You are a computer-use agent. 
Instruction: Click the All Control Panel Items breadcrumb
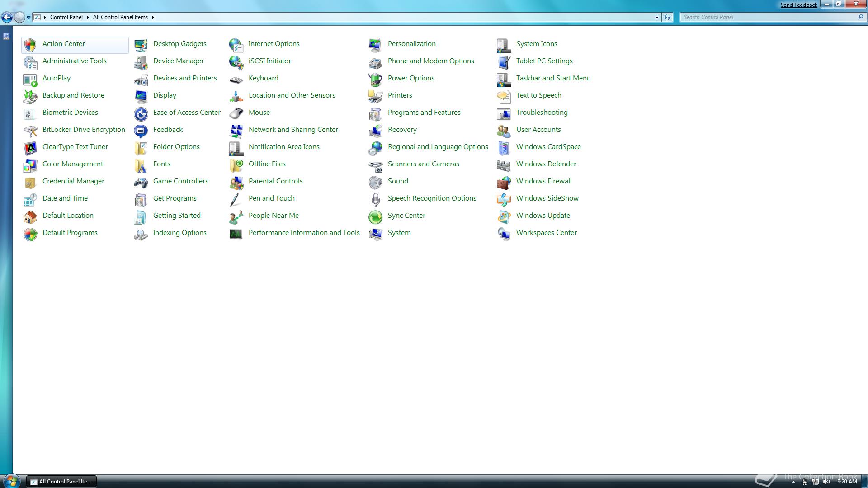tap(120, 17)
